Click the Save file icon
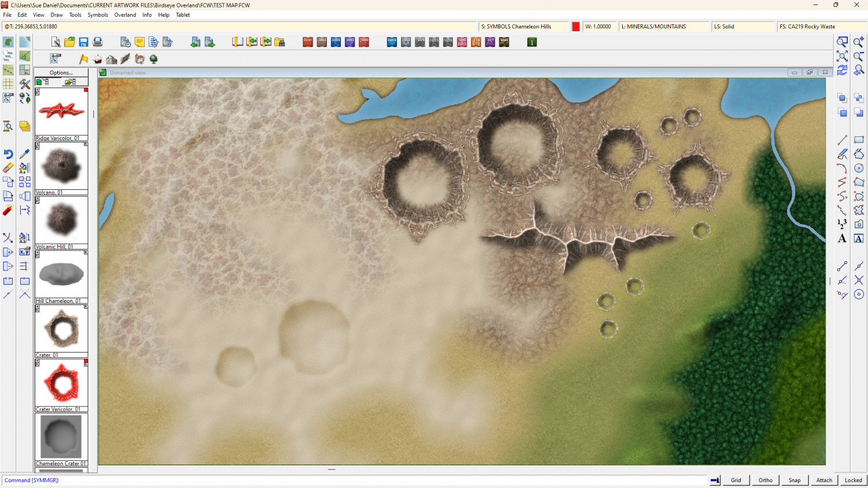 pos(83,42)
